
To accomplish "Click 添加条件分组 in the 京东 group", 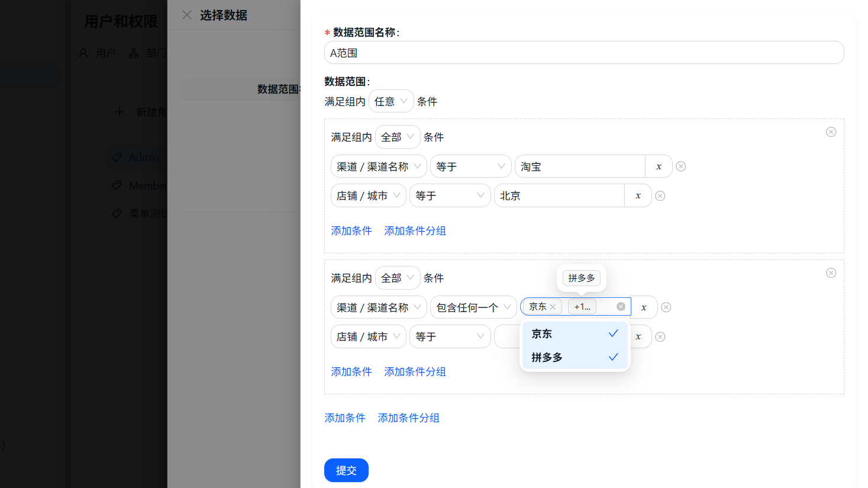I will click(x=415, y=371).
